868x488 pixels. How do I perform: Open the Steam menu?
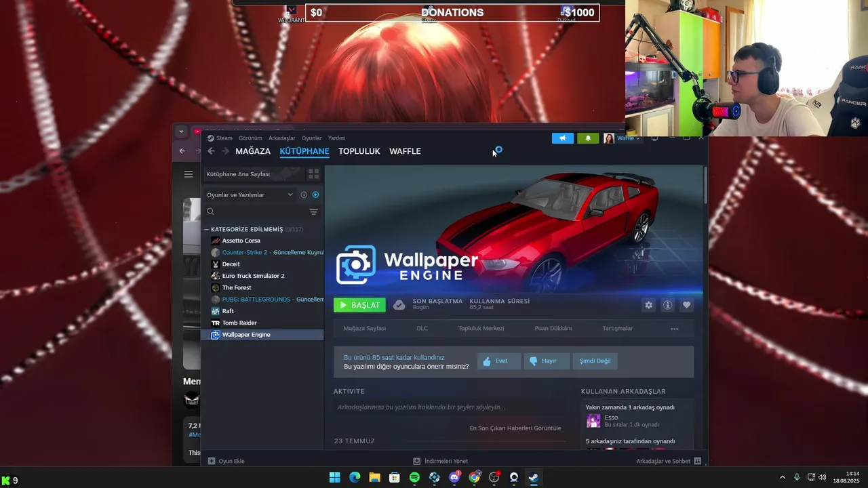pyautogui.click(x=220, y=138)
